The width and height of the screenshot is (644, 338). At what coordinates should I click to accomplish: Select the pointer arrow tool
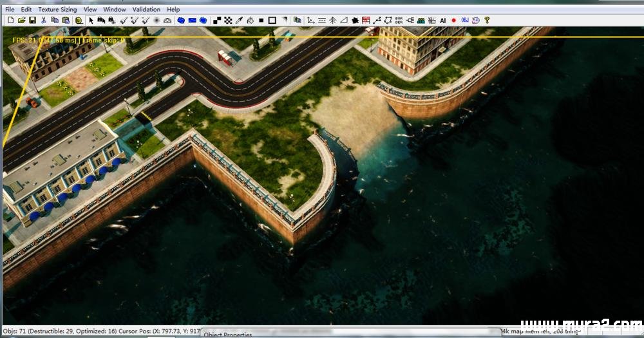91,20
